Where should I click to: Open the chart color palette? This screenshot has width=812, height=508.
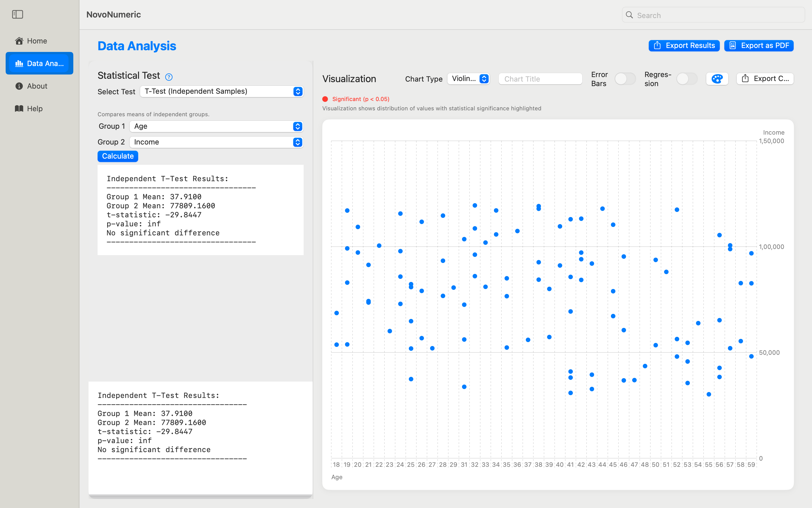pyautogui.click(x=717, y=79)
